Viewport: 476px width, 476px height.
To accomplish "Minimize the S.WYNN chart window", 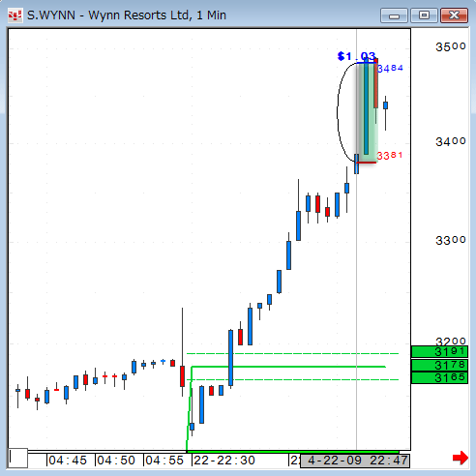I will pyautogui.click(x=394, y=15).
